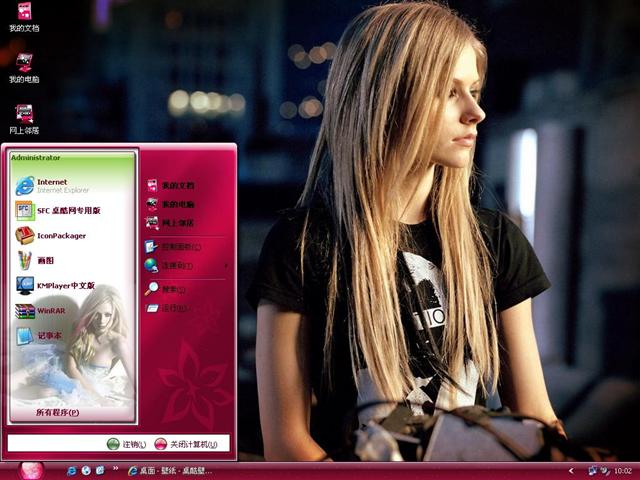Click the network tray icon

pos(593,471)
